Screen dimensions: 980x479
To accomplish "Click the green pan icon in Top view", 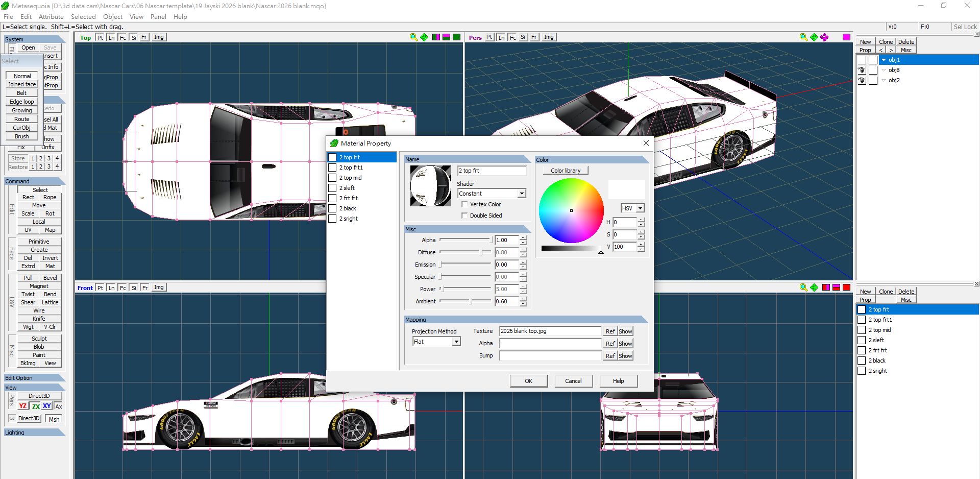I will coord(424,37).
